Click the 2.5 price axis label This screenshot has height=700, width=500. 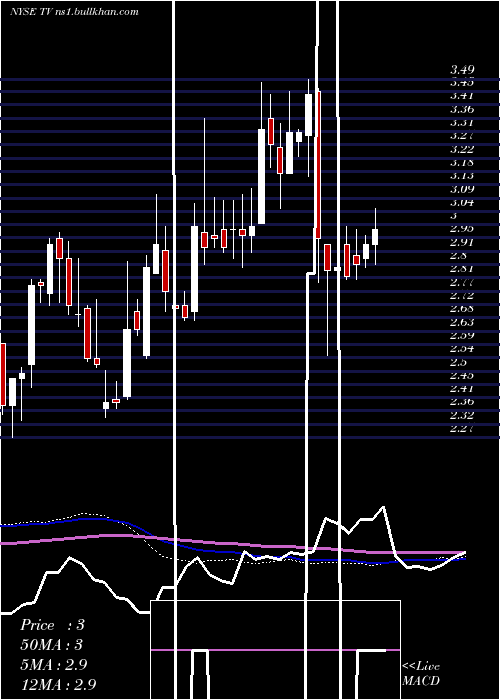click(459, 362)
